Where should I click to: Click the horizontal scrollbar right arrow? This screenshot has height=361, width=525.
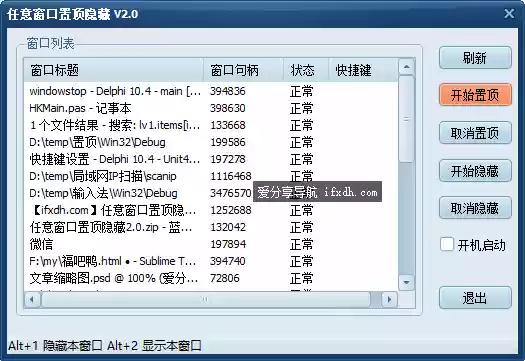point(389,299)
